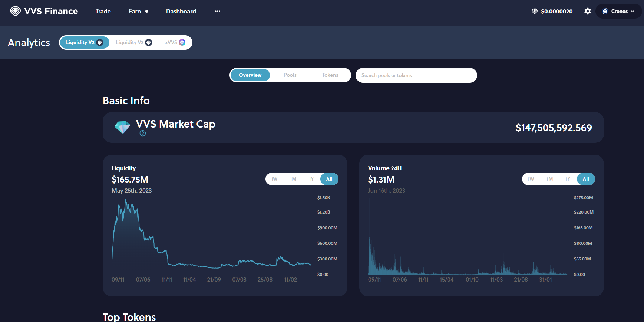The image size is (644, 322).
Task: Set Volume 24H chart range to 1M
Action: coord(549,179)
